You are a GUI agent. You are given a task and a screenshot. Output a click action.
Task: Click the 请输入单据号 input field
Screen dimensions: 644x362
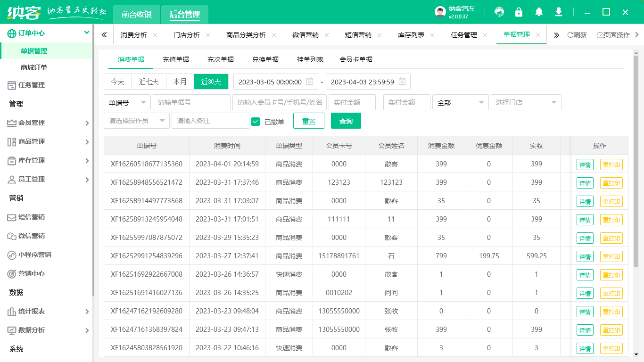(191, 102)
